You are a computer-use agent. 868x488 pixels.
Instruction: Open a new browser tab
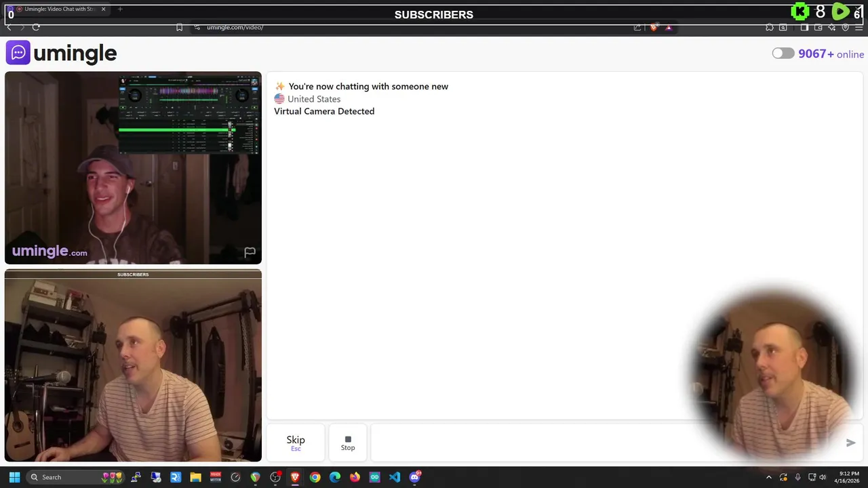tap(120, 9)
